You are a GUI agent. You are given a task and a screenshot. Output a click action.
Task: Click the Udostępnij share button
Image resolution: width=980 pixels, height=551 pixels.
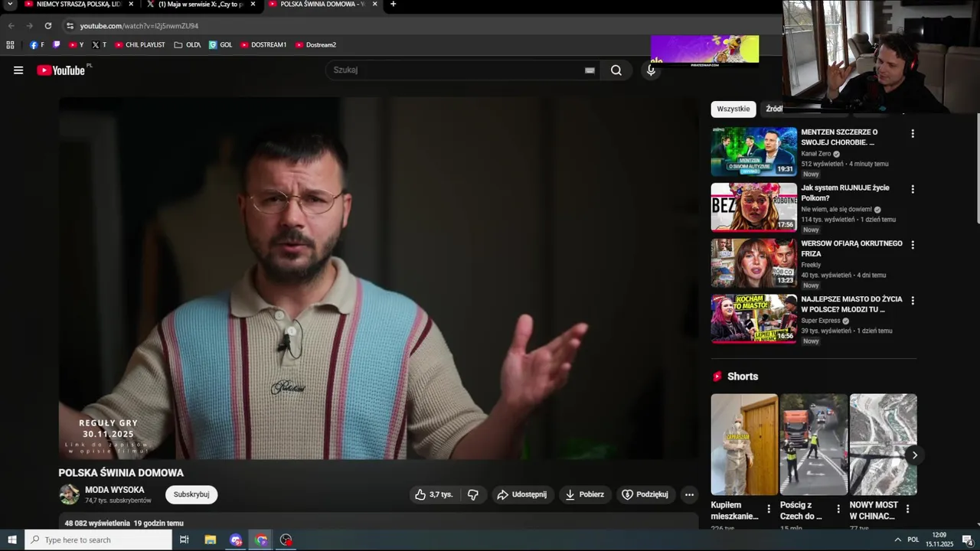522,494
